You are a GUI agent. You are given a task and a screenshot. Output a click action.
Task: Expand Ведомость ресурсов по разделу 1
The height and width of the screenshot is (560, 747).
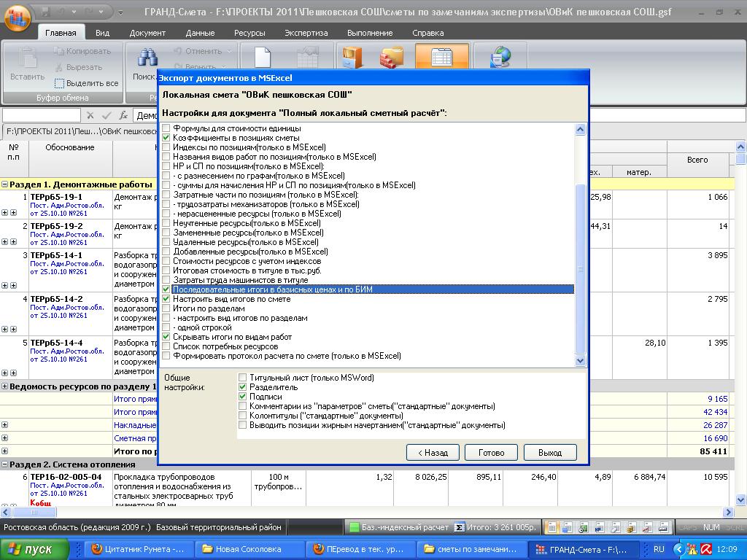pyautogui.click(x=5, y=386)
